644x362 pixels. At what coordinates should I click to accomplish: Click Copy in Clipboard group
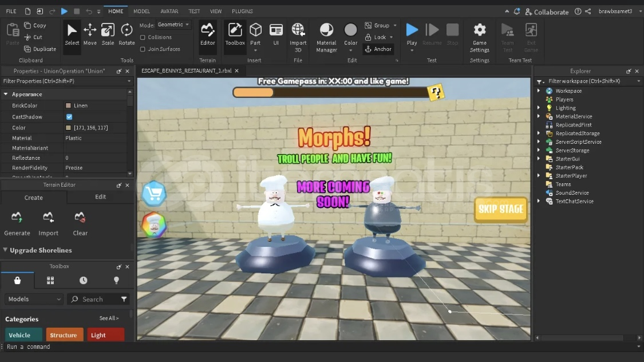coord(35,25)
